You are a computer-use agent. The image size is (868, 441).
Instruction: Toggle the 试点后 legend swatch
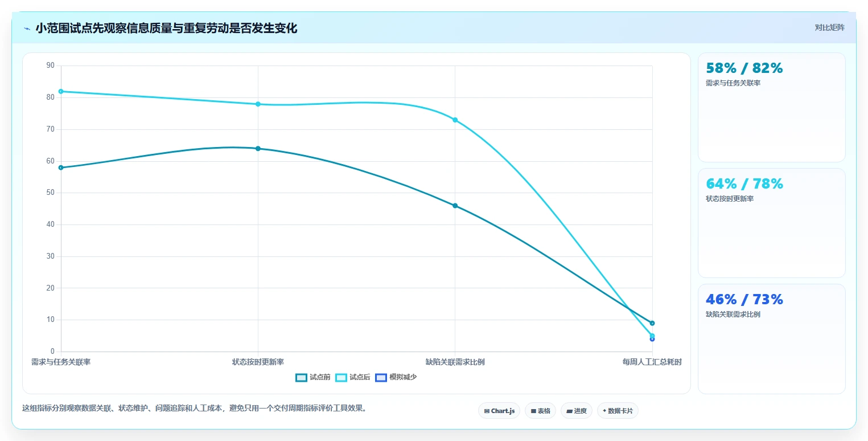pos(341,377)
